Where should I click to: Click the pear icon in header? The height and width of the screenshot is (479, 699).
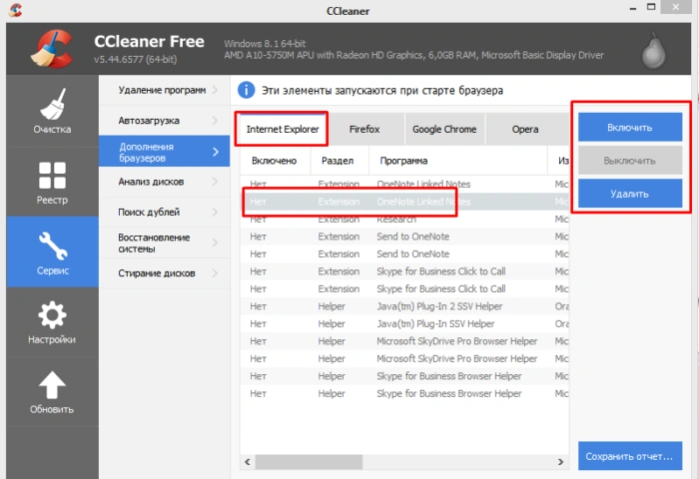[654, 51]
